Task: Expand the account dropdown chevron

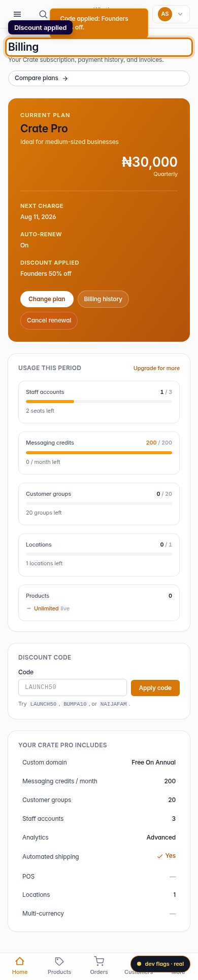Action: (180, 14)
